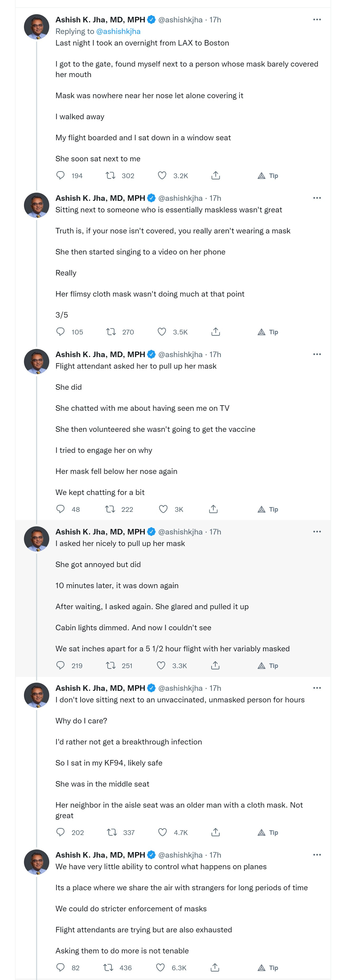Click the @ashishkjha 'Replying to' link
This screenshot has width=364, height=980.
[119, 31]
